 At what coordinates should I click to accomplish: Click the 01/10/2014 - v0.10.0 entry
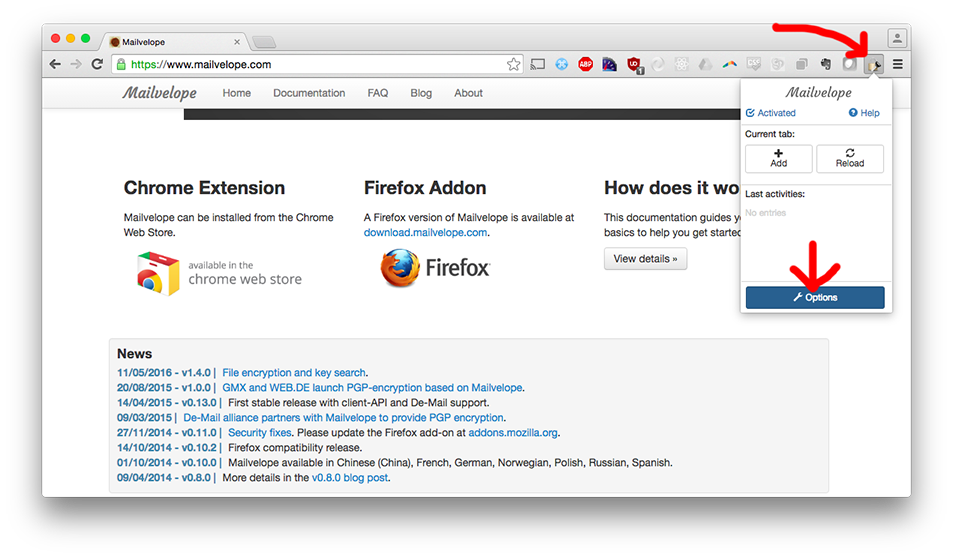167,463
